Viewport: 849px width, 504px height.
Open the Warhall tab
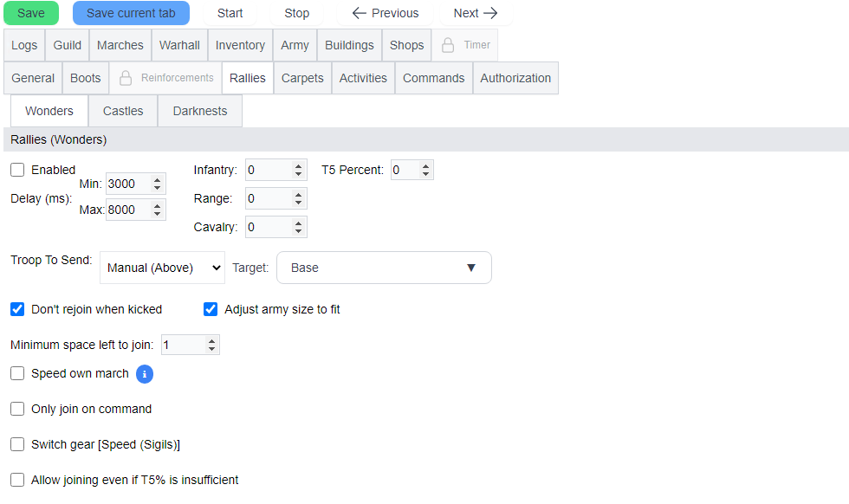click(x=179, y=45)
